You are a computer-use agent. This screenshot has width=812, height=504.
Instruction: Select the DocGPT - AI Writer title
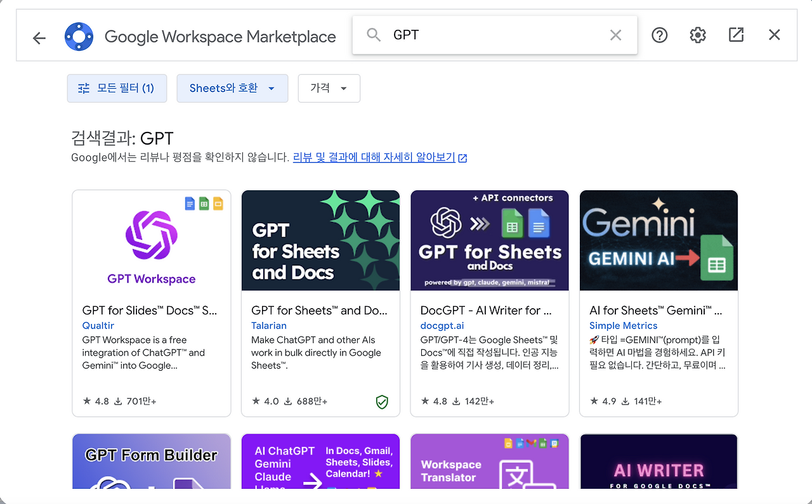(486, 311)
